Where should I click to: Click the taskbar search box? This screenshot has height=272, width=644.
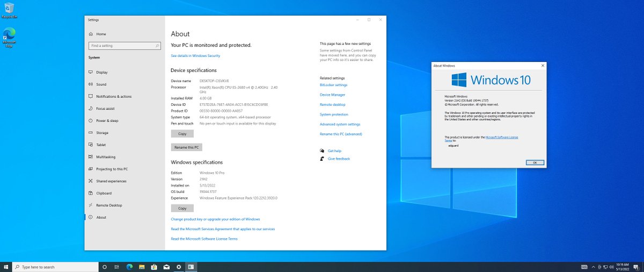pos(55,267)
